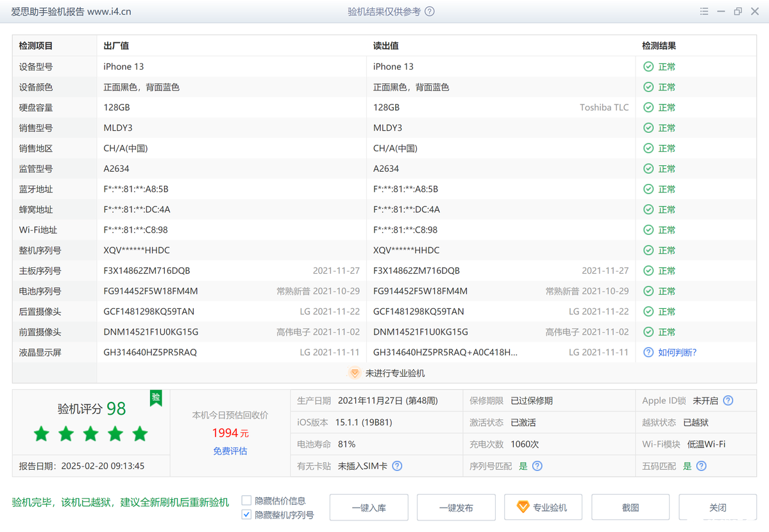Click the green check icon in 硬盘容量 row
Screen dimensions: 769x532
tap(648, 108)
